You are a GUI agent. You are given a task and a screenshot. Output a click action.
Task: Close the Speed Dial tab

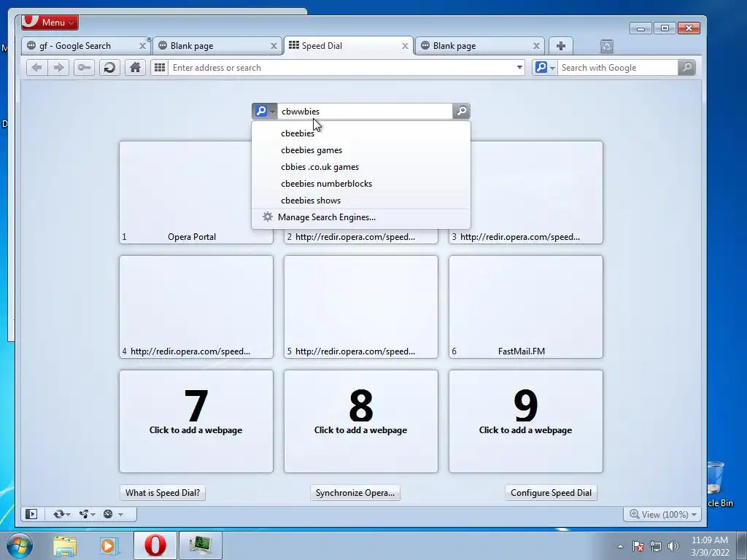(405, 46)
